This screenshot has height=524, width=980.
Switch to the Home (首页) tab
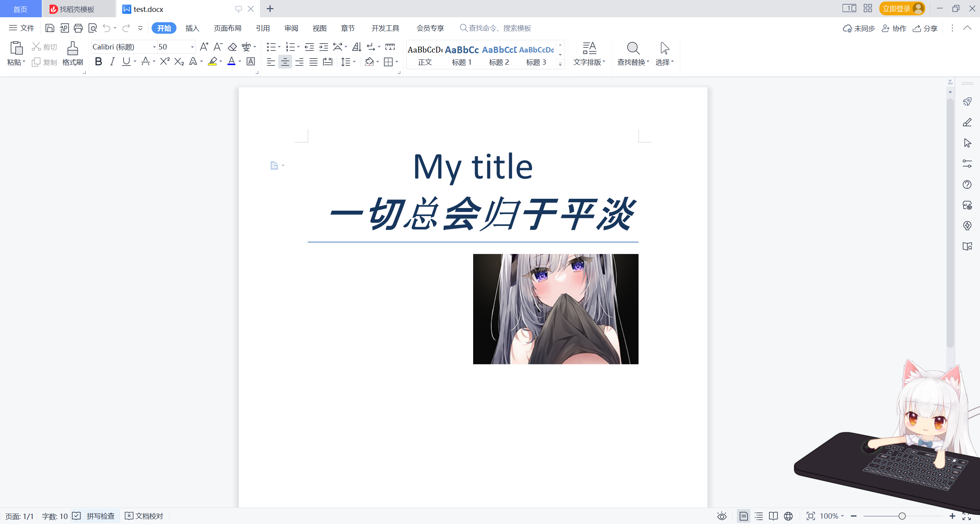[x=20, y=9]
